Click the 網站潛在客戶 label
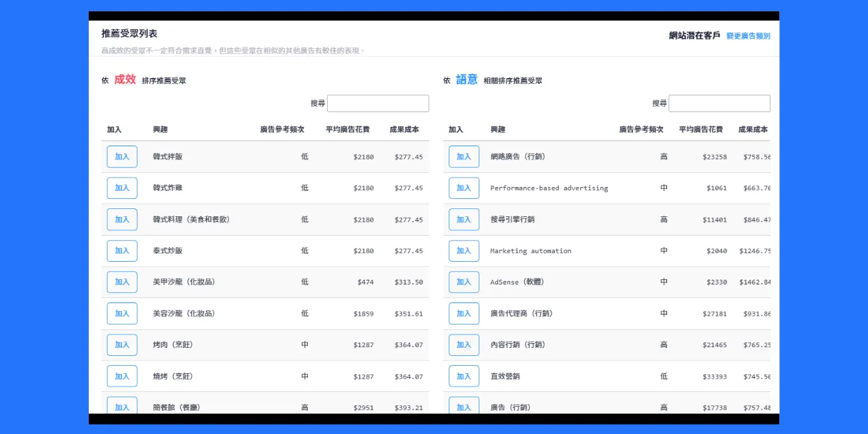Image resolution: width=868 pixels, height=434 pixels. tap(694, 36)
